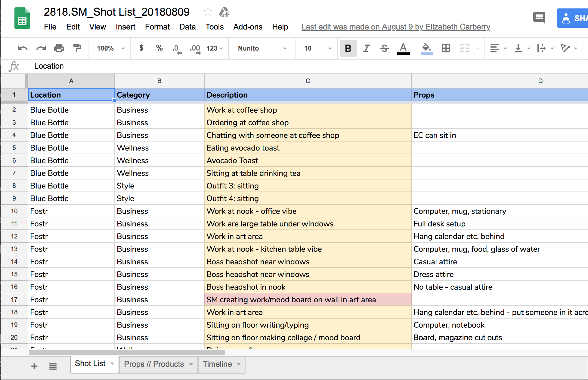This screenshot has height=380, width=588.
Task: Open the Tools menu
Action: (215, 27)
